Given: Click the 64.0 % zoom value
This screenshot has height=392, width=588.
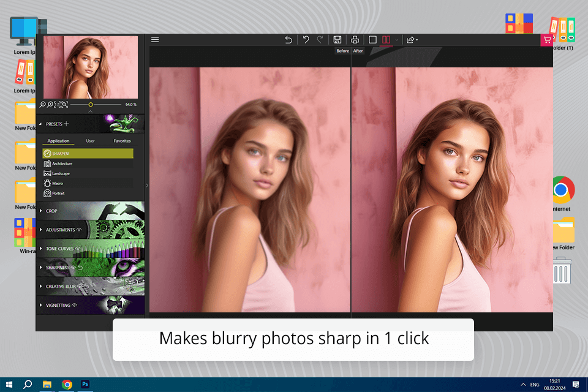Looking at the screenshot, I should [131, 105].
